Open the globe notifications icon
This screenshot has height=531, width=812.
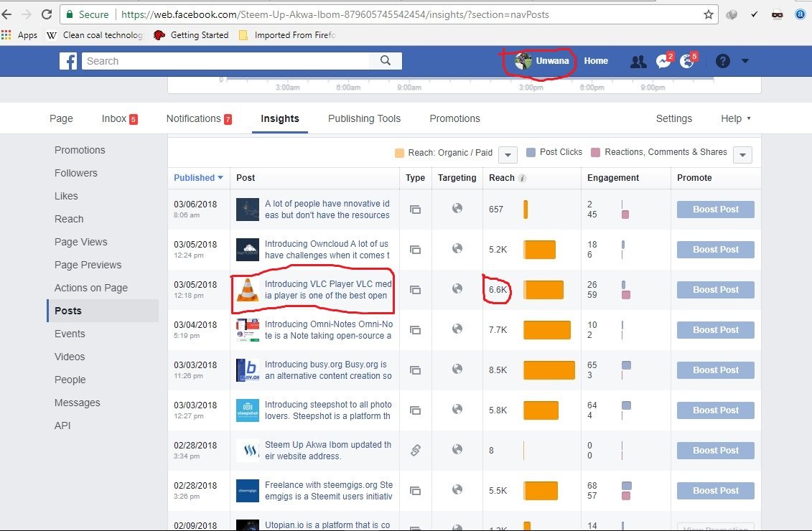pos(688,60)
